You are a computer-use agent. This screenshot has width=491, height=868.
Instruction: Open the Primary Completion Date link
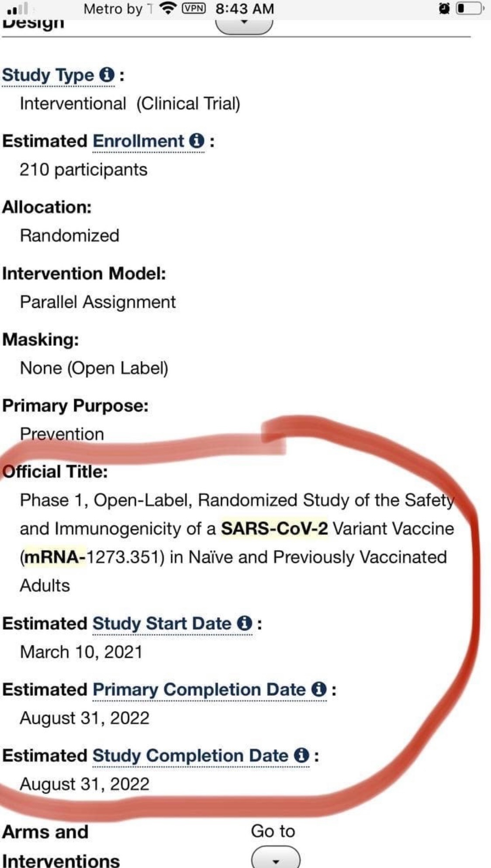[199, 689]
